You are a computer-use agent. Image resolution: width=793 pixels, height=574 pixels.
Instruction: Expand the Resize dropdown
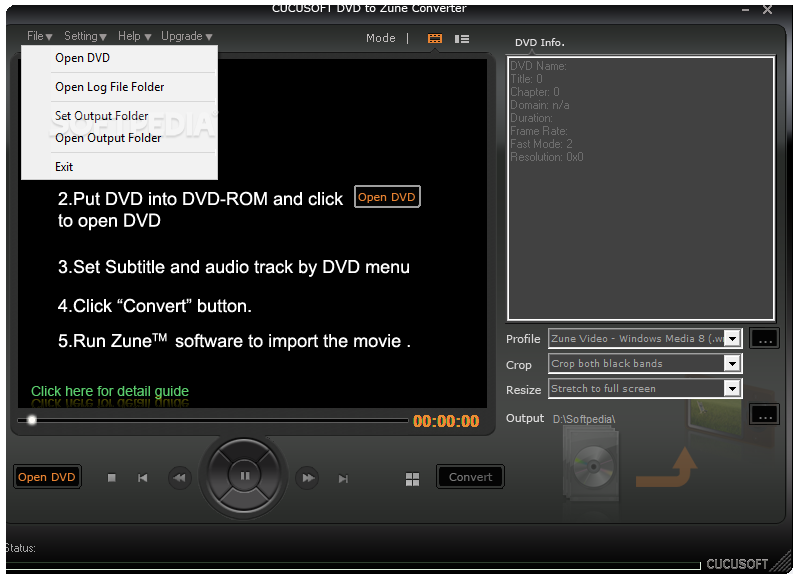tap(732, 388)
